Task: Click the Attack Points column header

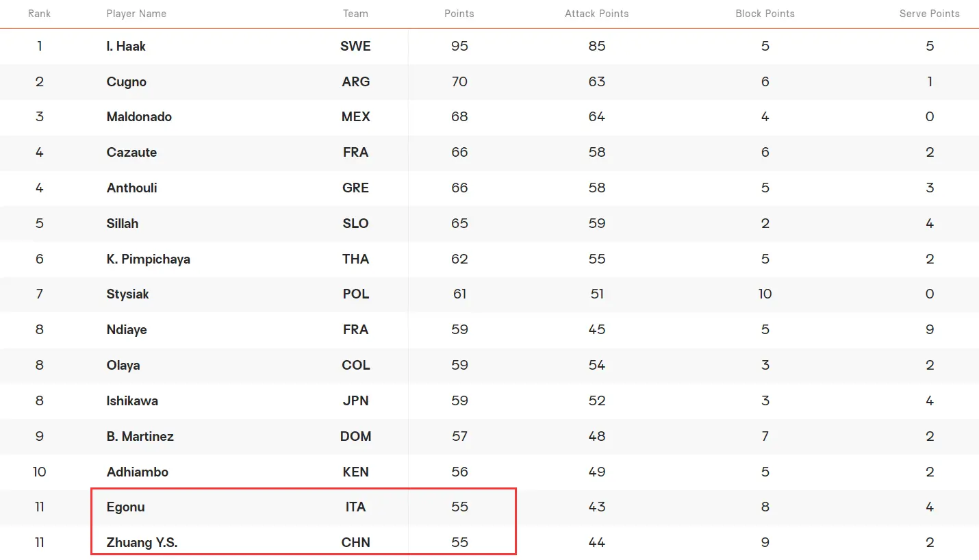Action: point(596,14)
